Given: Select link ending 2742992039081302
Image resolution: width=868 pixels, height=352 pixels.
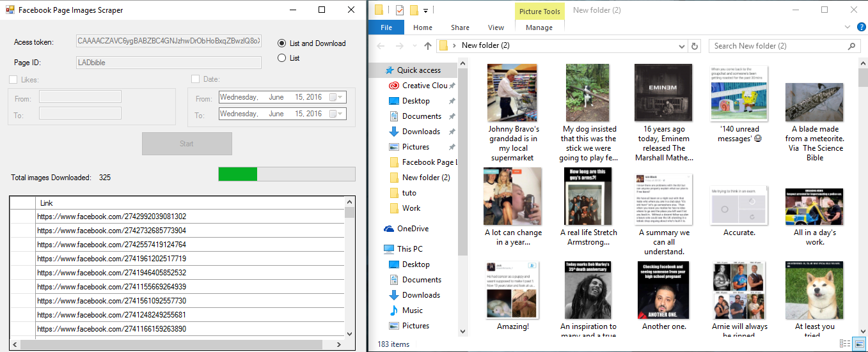Looking at the screenshot, I should coord(190,217).
